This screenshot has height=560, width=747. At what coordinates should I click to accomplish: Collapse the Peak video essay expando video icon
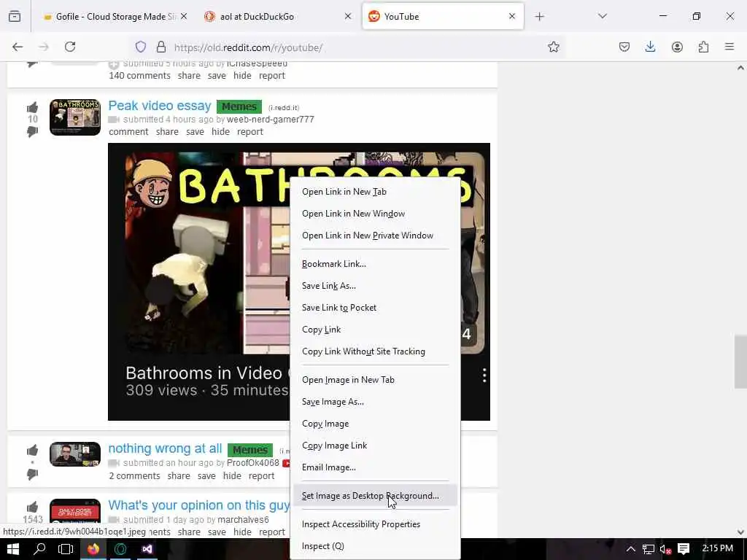coord(114,120)
